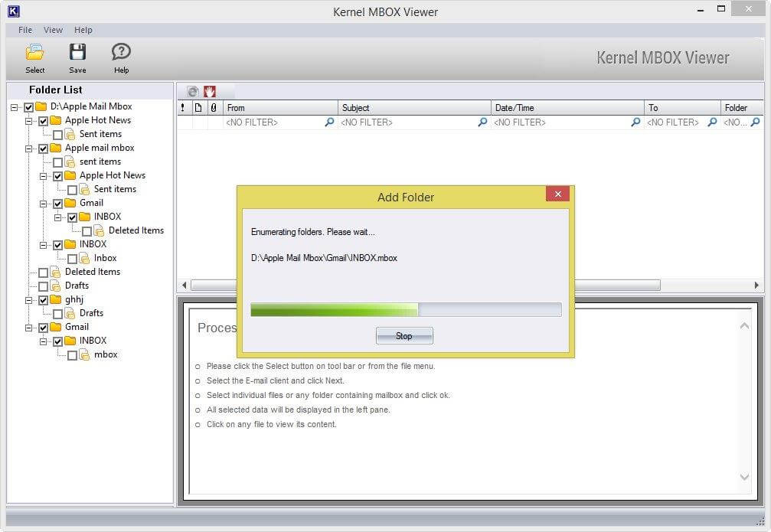The height and width of the screenshot is (532, 771).
Task: Check the mbox file checkbox
Action: pos(72,355)
